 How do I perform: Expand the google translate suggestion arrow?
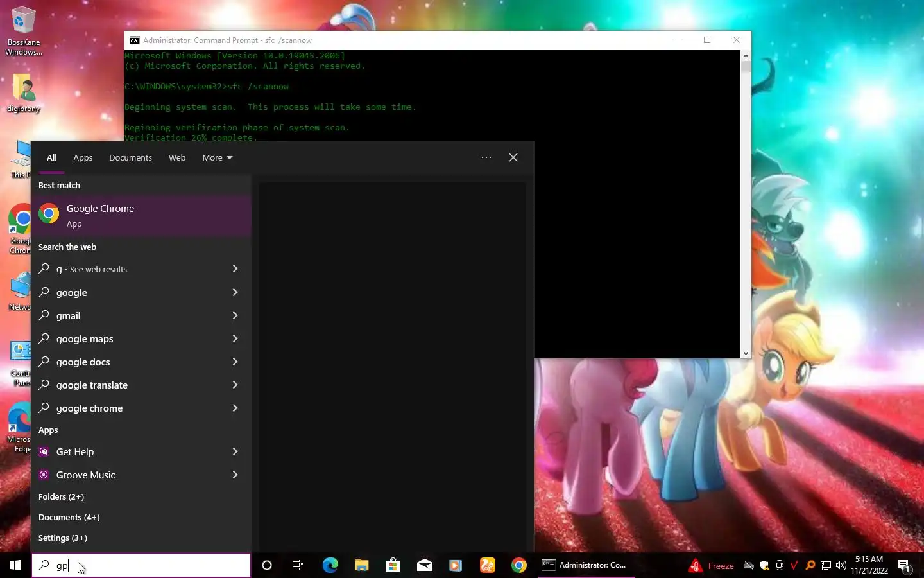[x=235, y=385]
